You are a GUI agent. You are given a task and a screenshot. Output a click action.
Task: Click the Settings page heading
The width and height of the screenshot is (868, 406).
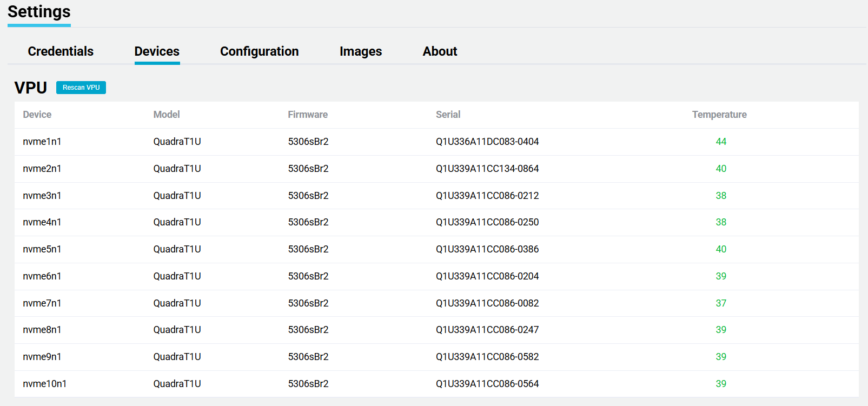coord(39,12)
